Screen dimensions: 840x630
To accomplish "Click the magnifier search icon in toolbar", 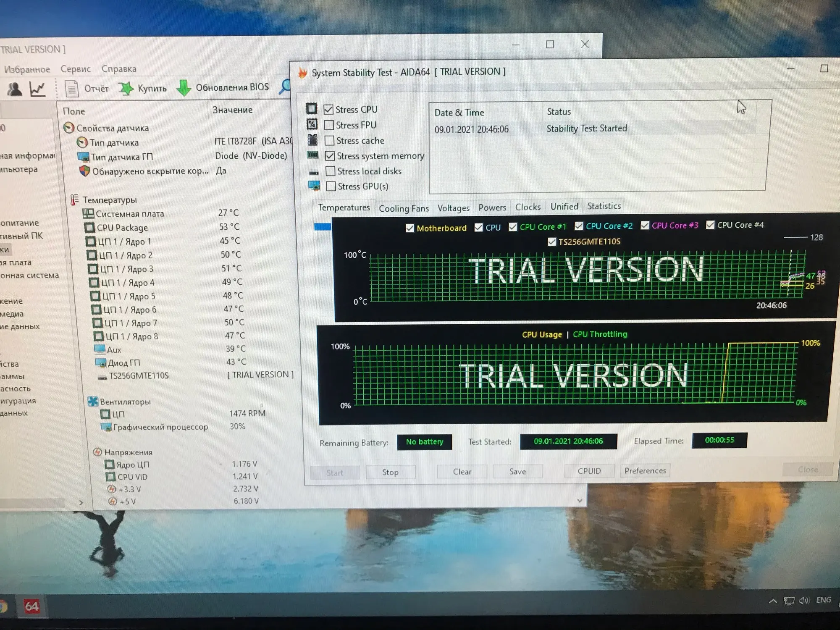I will pos(286,86).
